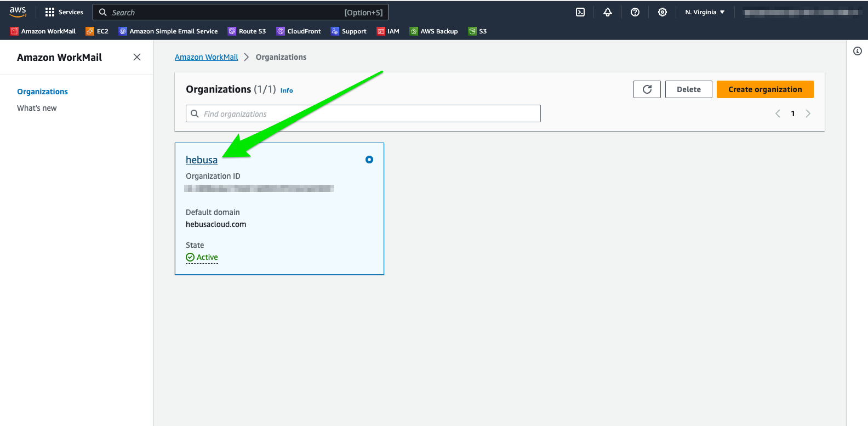Image resolution: width=868 pixels, height=426 pixels.
Task: Click the Find organizations search field
Action: coord(363,113)
